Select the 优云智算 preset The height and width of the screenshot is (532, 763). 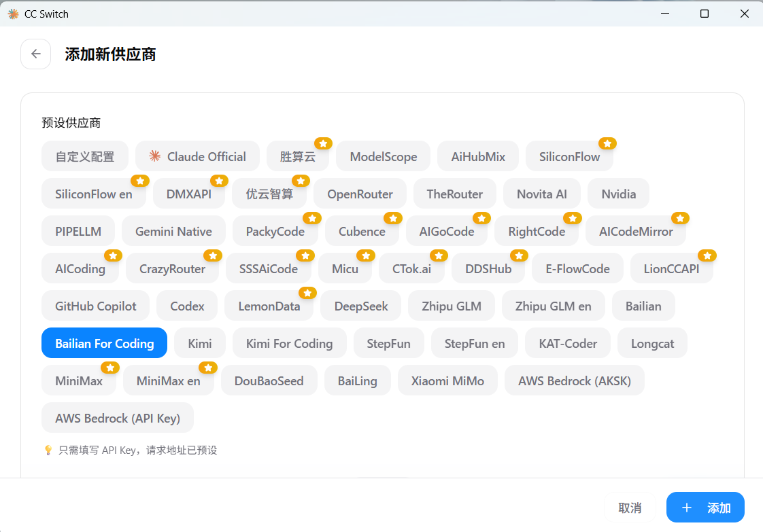[269, 194]
